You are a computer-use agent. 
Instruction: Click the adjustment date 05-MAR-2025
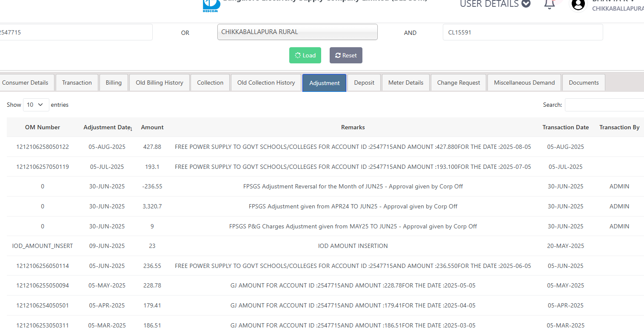coord(107,325)
